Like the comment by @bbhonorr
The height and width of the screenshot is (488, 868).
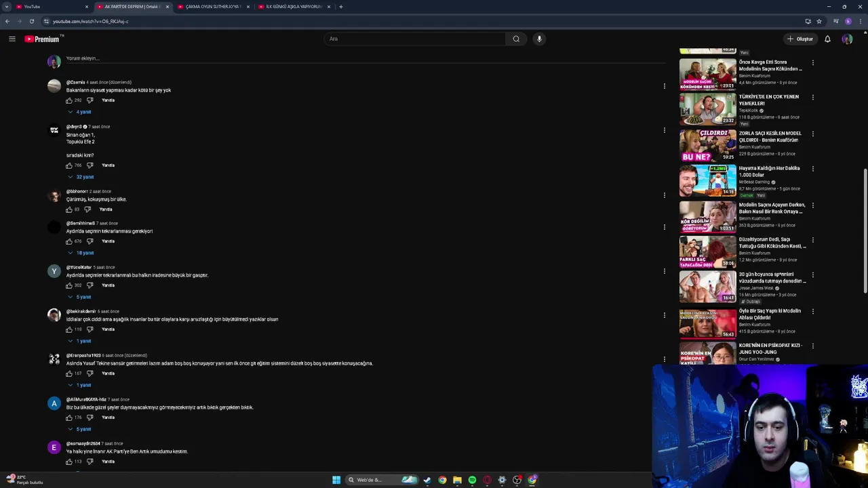69,209
